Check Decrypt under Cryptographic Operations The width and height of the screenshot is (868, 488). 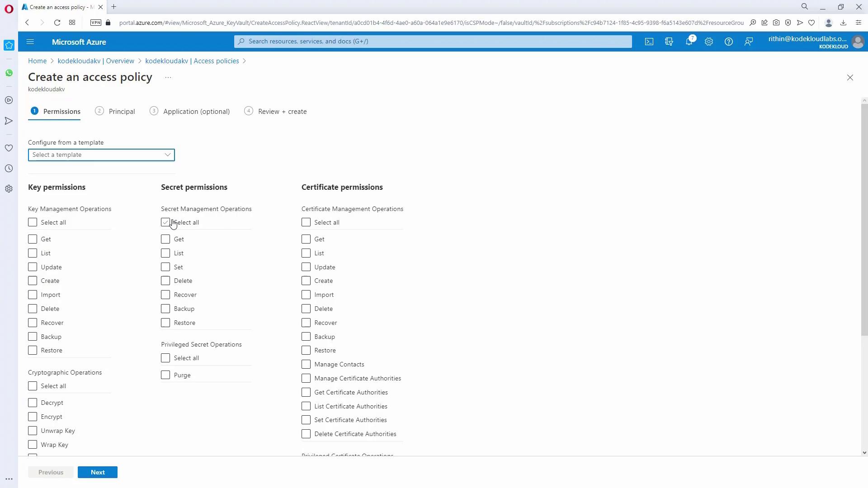tap(33, 403)
